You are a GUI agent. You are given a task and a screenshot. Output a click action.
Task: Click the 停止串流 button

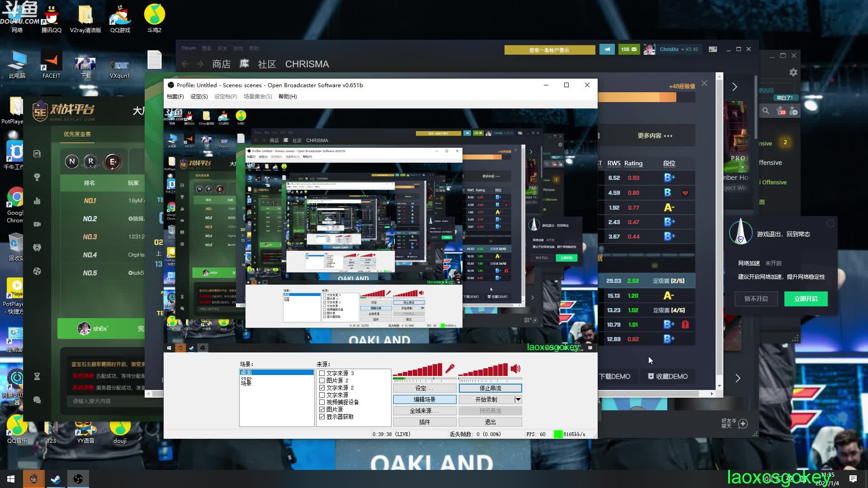coord(491,388)
